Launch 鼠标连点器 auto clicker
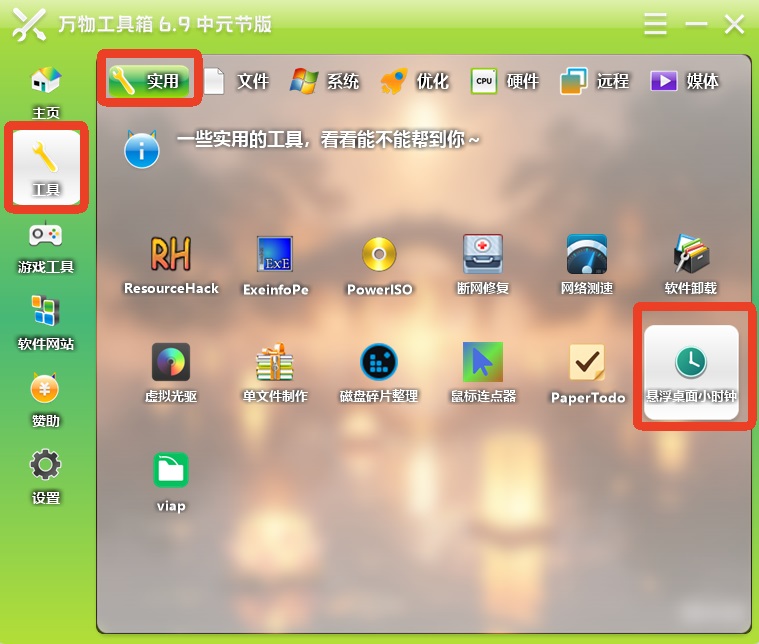 483,373
